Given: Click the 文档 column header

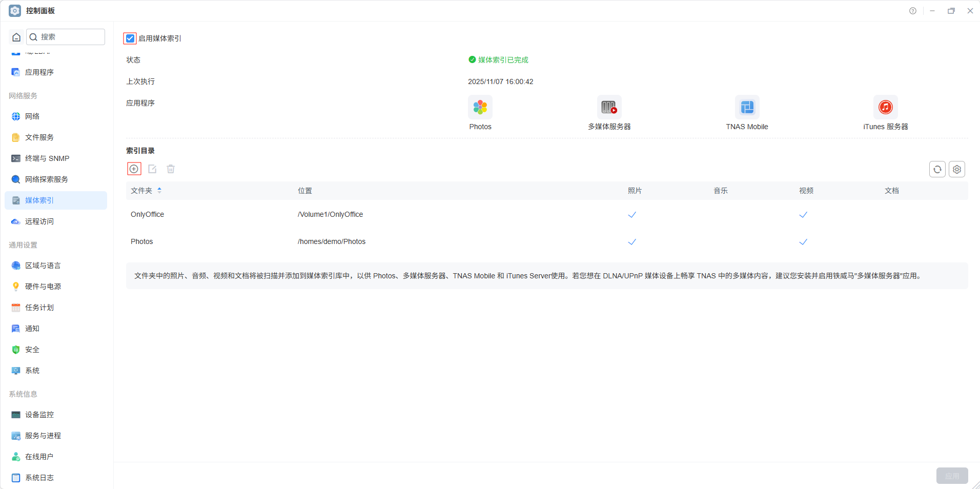Looking at the screenshot, I should coord(892,191).
